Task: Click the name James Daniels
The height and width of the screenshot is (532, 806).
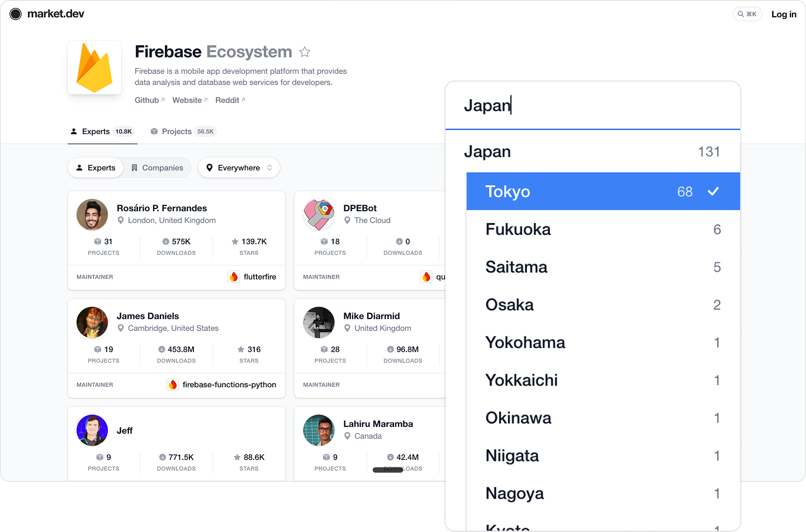Action: (x=148, y=316)
